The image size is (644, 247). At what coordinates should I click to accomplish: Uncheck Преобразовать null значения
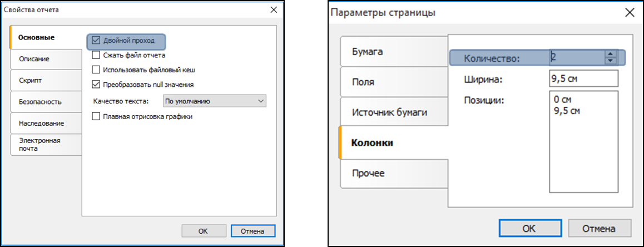click(x=96, y=85)
